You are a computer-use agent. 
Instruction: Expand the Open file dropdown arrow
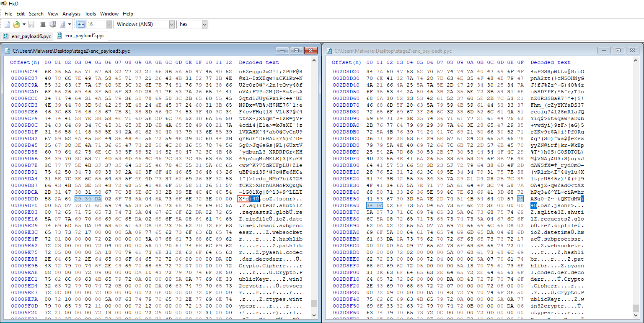tap(24, 24)
